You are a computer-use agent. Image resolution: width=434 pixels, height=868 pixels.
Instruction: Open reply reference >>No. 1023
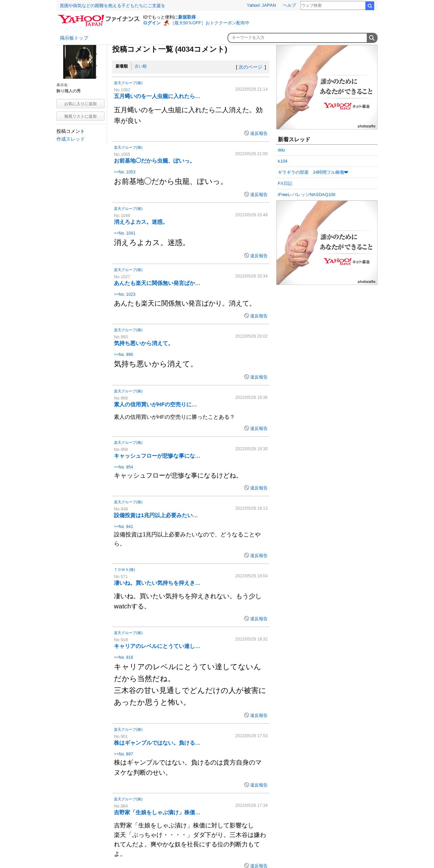coord(124,294)
